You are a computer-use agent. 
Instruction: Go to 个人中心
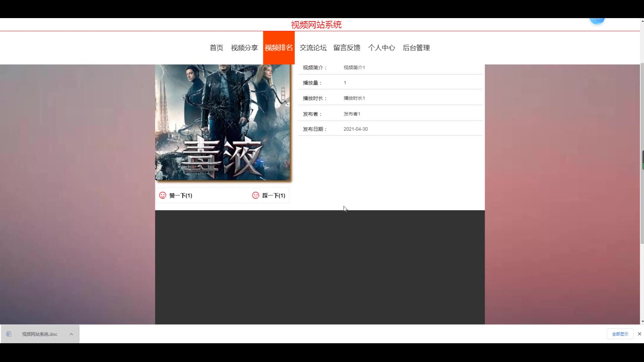381,48
